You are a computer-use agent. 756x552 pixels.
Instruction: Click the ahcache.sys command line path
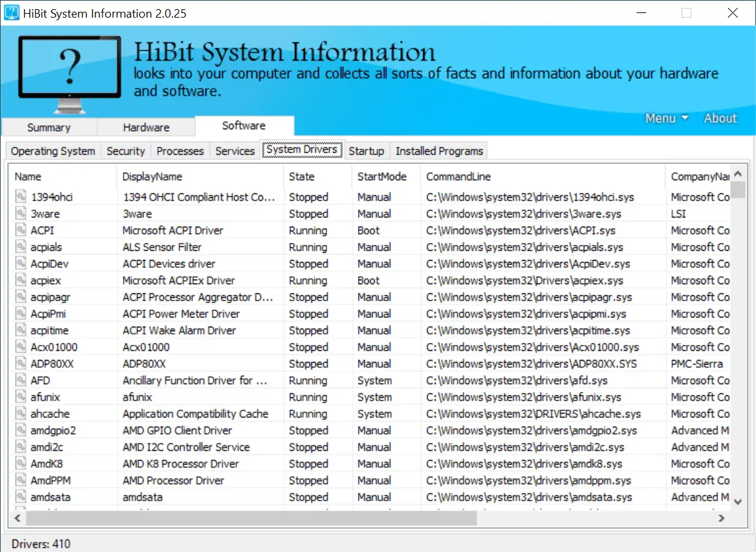pyautogui.click(x=534, y=414)
